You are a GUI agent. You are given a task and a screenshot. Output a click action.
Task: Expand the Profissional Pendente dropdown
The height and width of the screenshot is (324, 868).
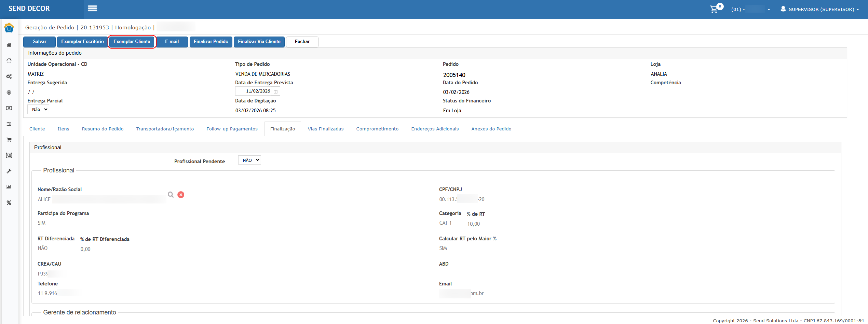[x=249, y=160]
